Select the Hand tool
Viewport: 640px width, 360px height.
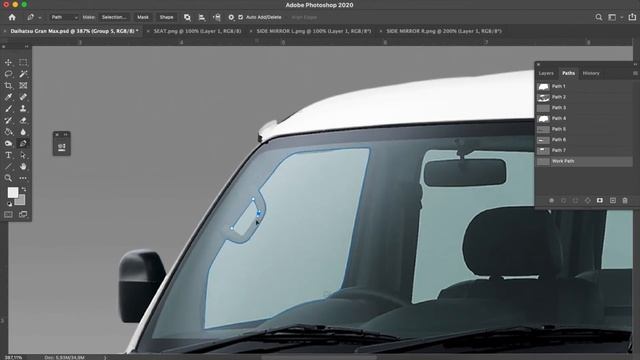[23, 167]
